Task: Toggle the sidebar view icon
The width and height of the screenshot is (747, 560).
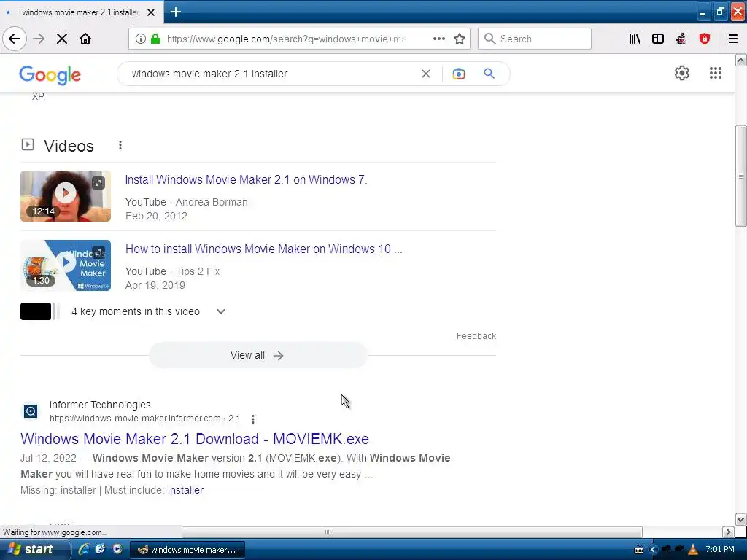Action: tap(658, 39)
